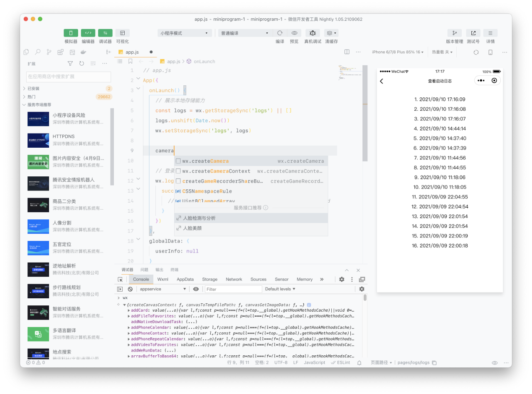Image resolution: width=532 pixels, height=394 pixels.
Task: Open the 清缓存 clear cache menu
Action: [331, 33]
